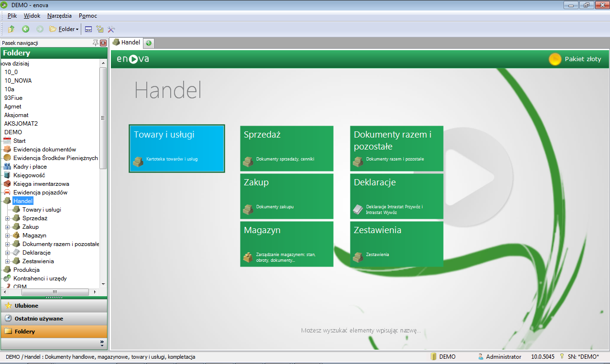Add new tab with green plus

click(x=149, y=43)
